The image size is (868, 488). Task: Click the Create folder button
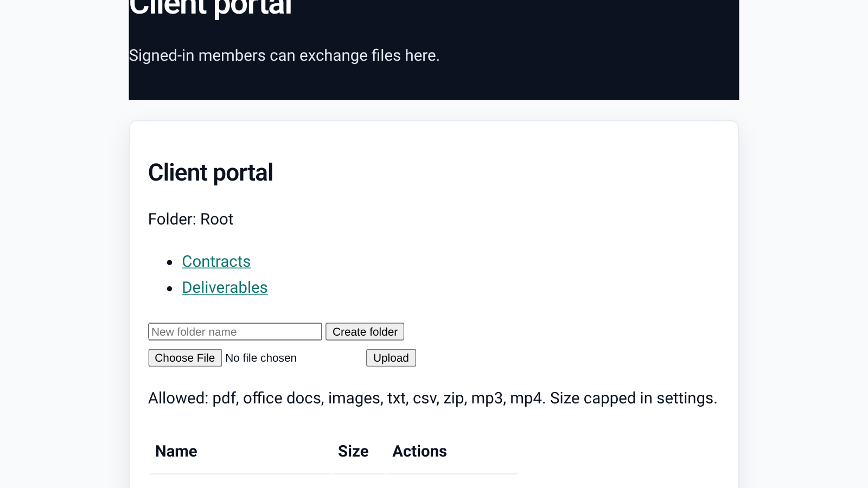pos(365,332)
